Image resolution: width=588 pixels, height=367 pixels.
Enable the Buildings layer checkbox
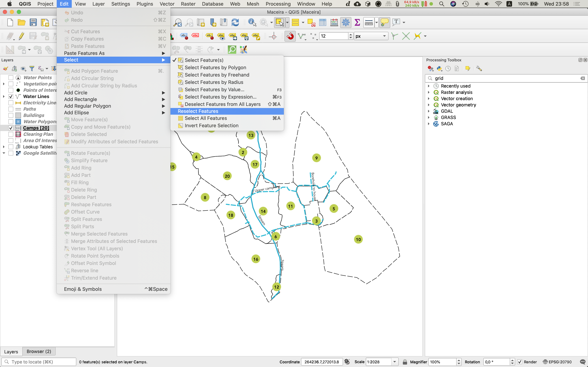pyautogui.click(x=11, y=115)
